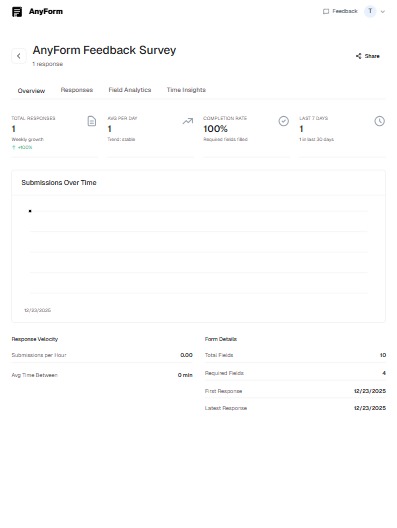397x528 pixels.
Task: Click the First Response date value
Action: [x=370, y=391]
